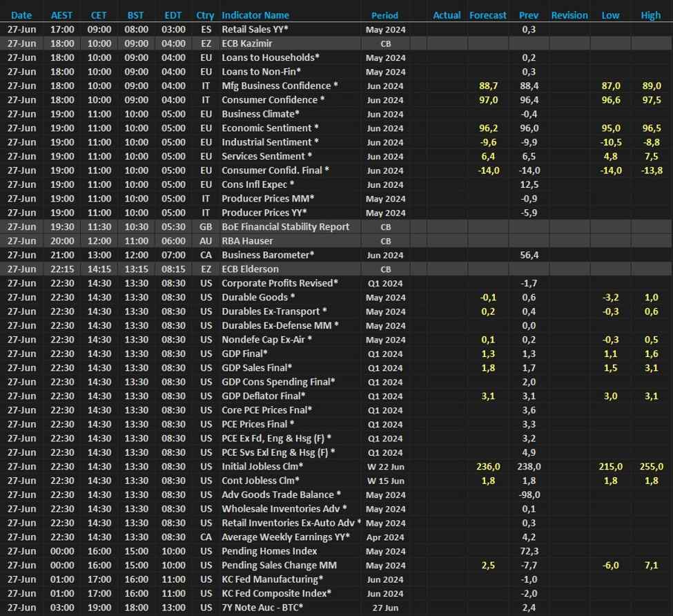Select the Pending Sales Change MM row
The width and height of the screenshot is (673, 616).
click(279, 565)
